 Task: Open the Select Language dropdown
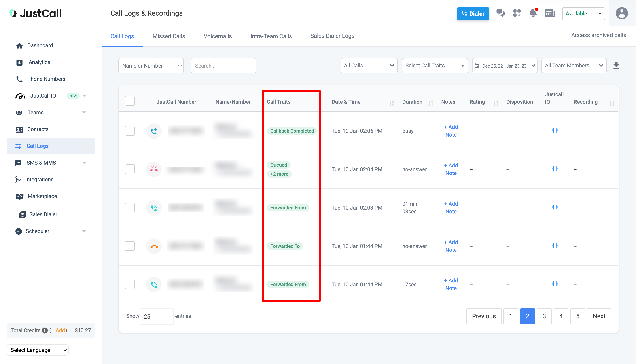(38, 350)
